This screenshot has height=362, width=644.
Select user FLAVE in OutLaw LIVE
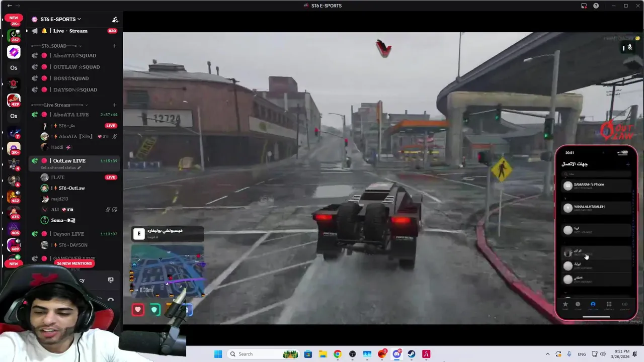pyautogui.click(x=57, y=177)
